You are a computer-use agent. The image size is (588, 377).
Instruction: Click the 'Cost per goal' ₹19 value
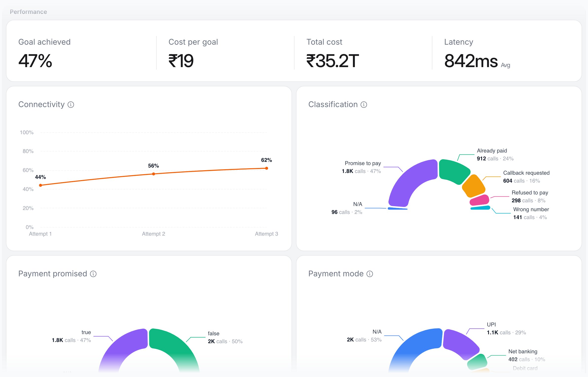[x=181, y=61]
